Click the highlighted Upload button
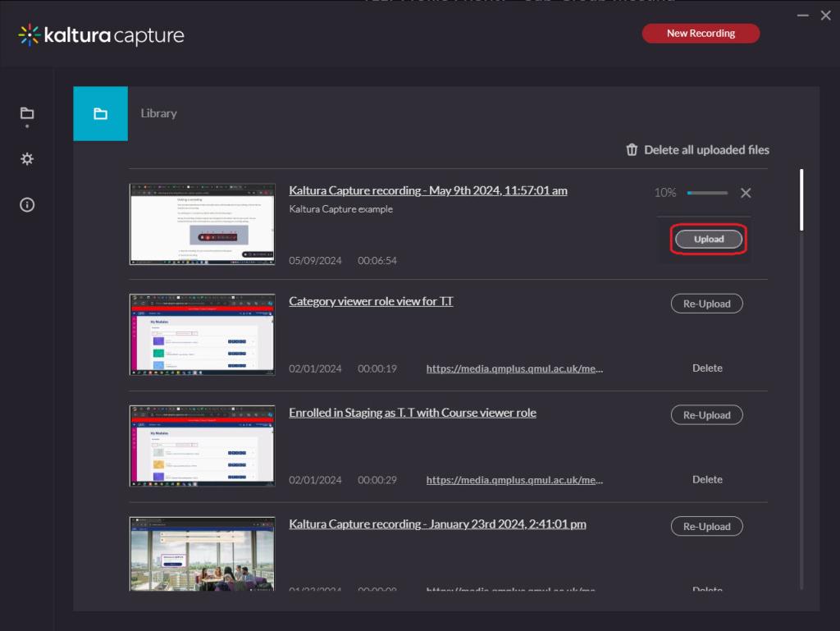This screenshot has height=631, width=840. [706, 239]
